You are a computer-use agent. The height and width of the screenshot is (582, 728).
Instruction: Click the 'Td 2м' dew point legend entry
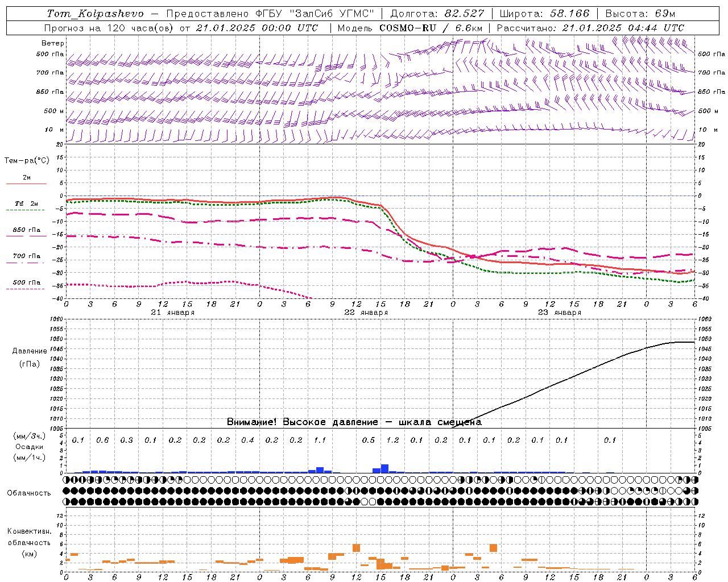[x=26, y=203]
